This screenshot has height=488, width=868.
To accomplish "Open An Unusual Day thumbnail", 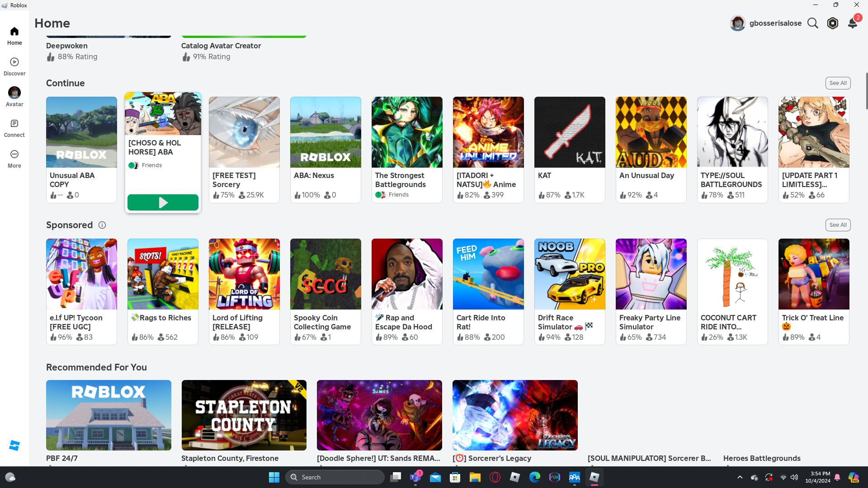I will [x=651, y=132].
